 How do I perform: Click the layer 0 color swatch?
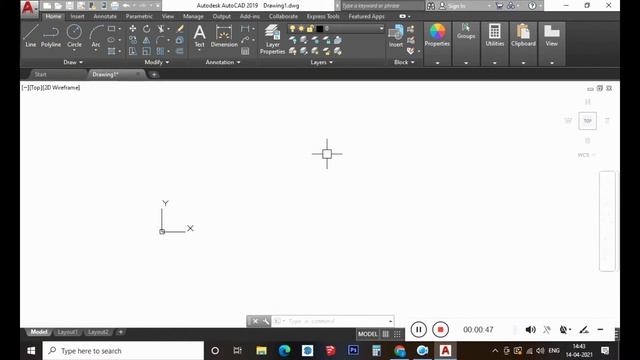click(320, 29)
